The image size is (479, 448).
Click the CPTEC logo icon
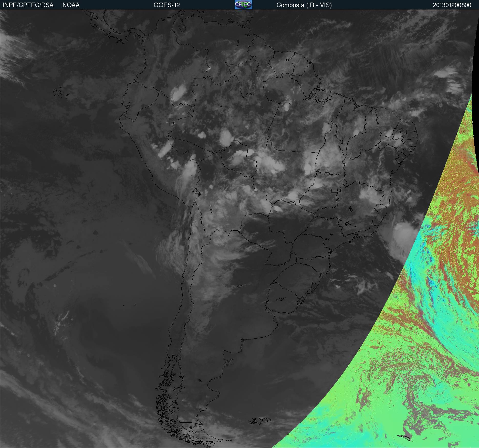243,5
